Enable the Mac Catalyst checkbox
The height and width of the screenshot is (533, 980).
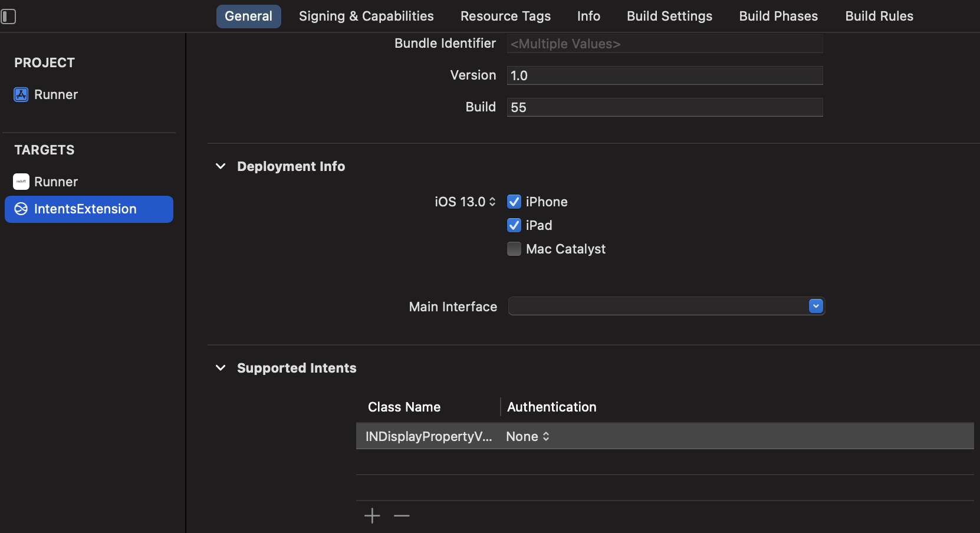pyautogui.click(x=514, y=249)
